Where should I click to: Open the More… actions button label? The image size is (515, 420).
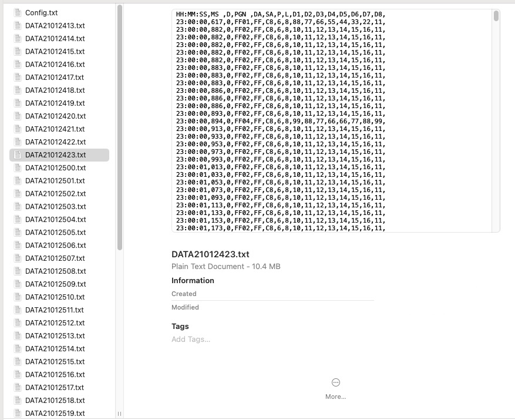[x=336, y=397]
